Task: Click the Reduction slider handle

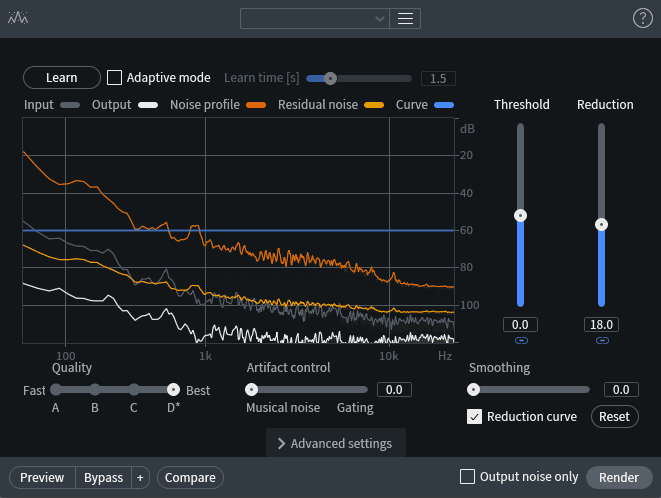Action: tap(601, 224)
